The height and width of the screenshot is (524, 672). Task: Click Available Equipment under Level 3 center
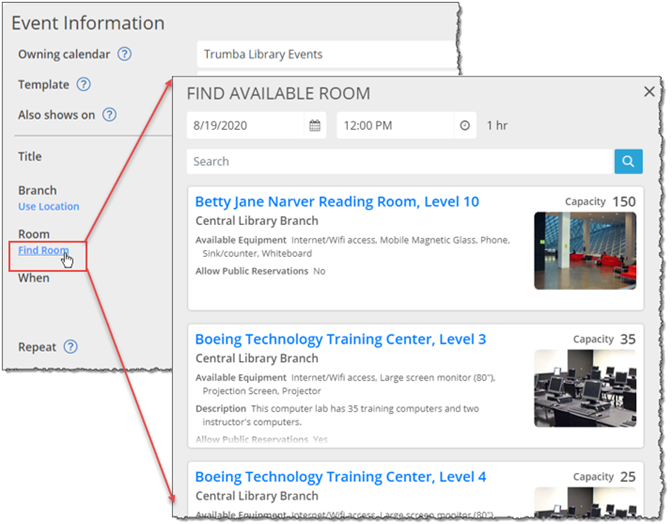pyautogui.click(x=241, y=377)
